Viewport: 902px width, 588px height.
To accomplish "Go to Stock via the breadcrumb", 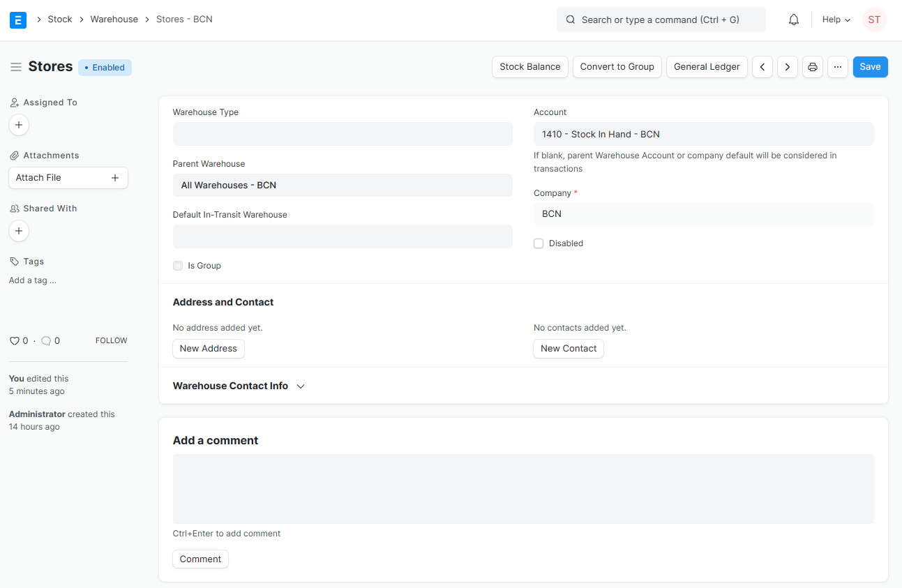I will point(59,19).
